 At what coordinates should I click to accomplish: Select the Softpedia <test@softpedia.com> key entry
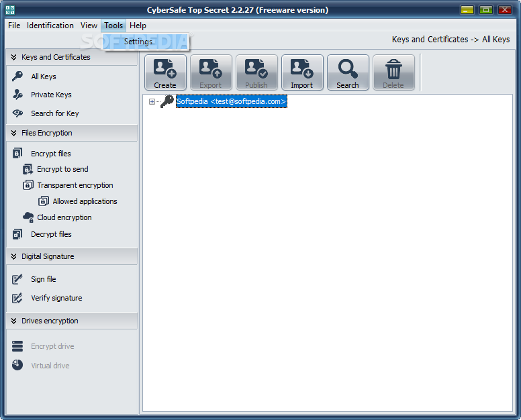[231, 101]
